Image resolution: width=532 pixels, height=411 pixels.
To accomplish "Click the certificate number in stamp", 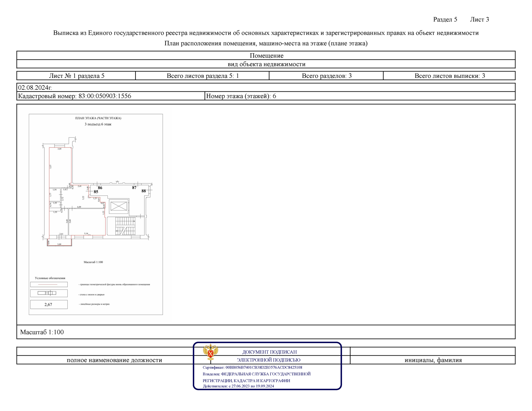I will [x=264, y=368].
